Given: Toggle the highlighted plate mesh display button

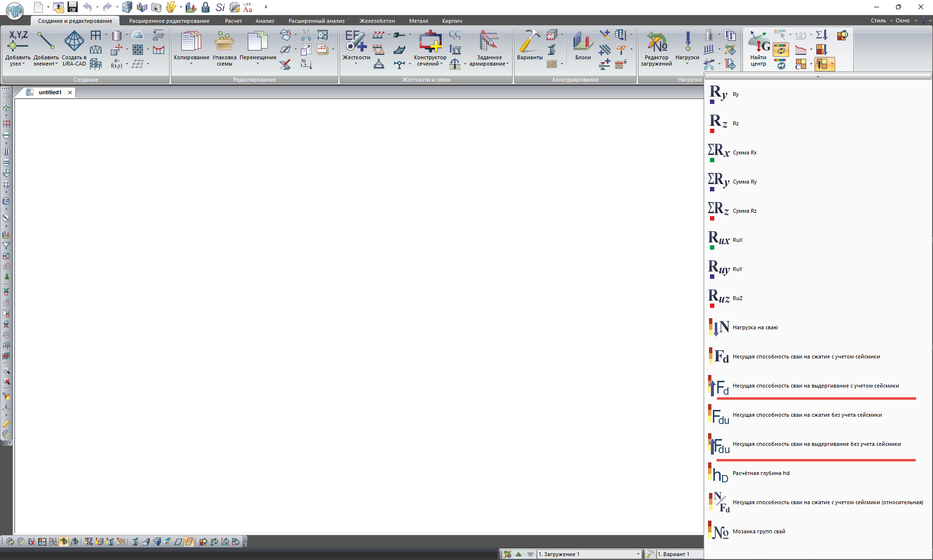Looking at the screenshot, I should pos(189,542).
